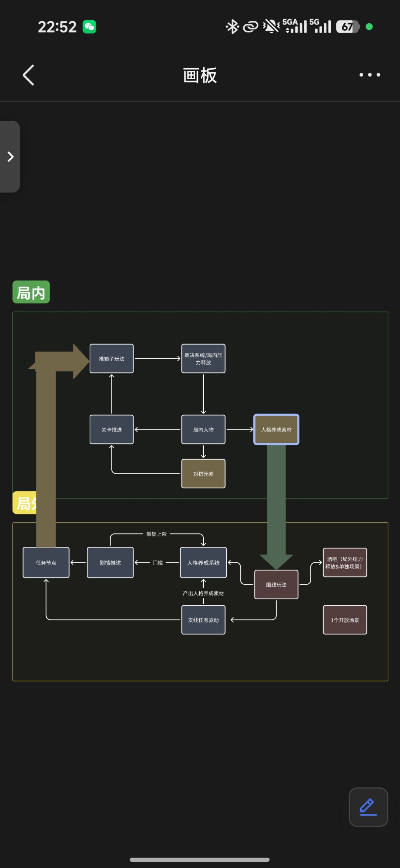This screenshot has height=868, width=400.
Task: Tap the battery level indicator
Action: pos(348,27)
